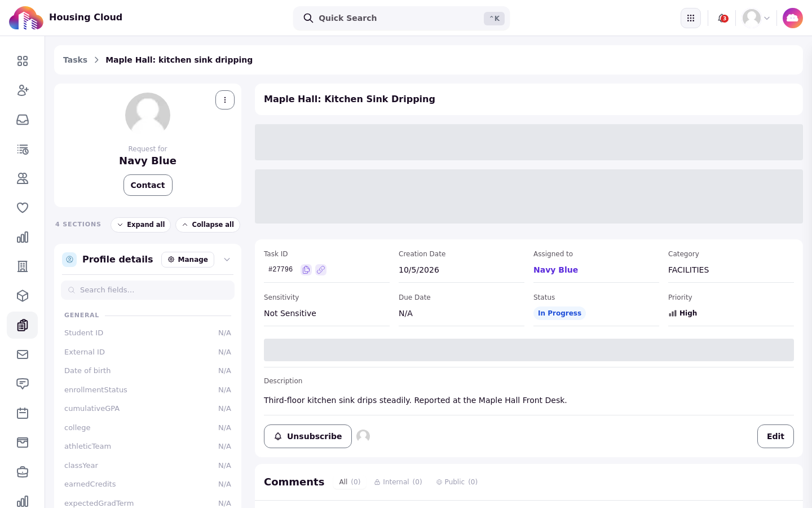Click the Housing Cloud logo
This screenshot has width=812, height=508.
[26, 18]
